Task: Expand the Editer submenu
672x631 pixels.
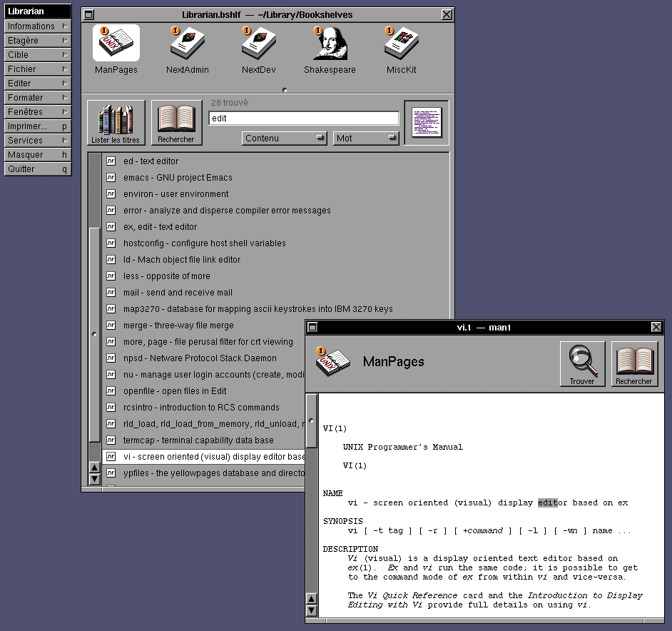Action: point(38,84)
